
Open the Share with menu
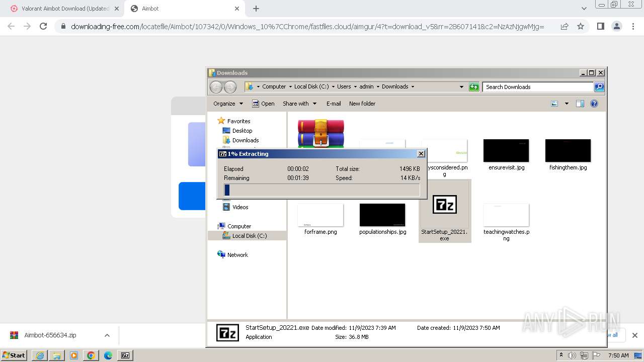(300, 104)
